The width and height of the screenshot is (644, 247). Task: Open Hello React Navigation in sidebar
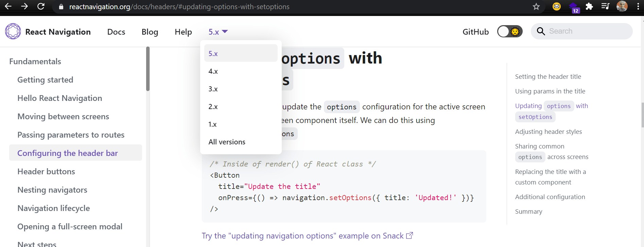click(x=60, y=98)
